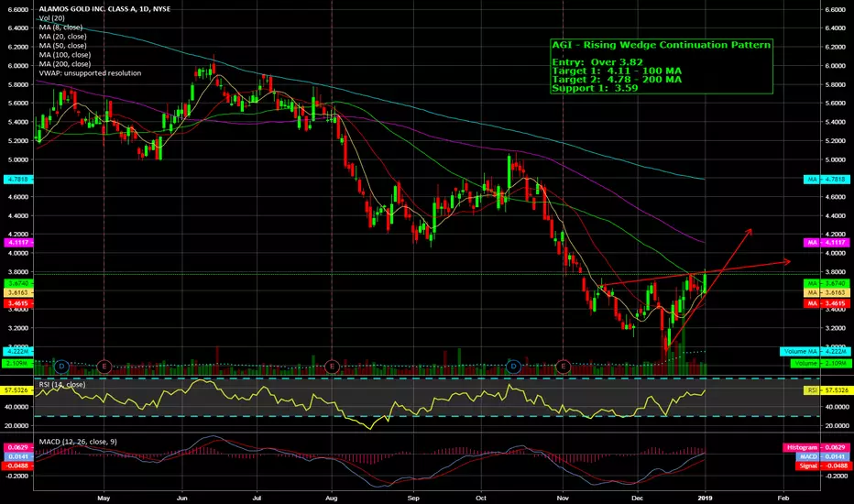Select the AGI - Rising Wedge Continuation Pattern heading
854x504 pixels.
pos(662,45)
